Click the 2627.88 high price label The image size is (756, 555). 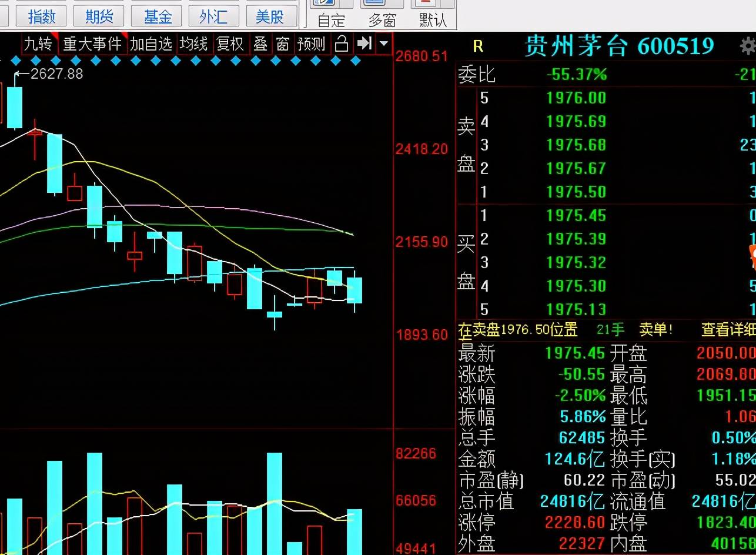point(56,74)
